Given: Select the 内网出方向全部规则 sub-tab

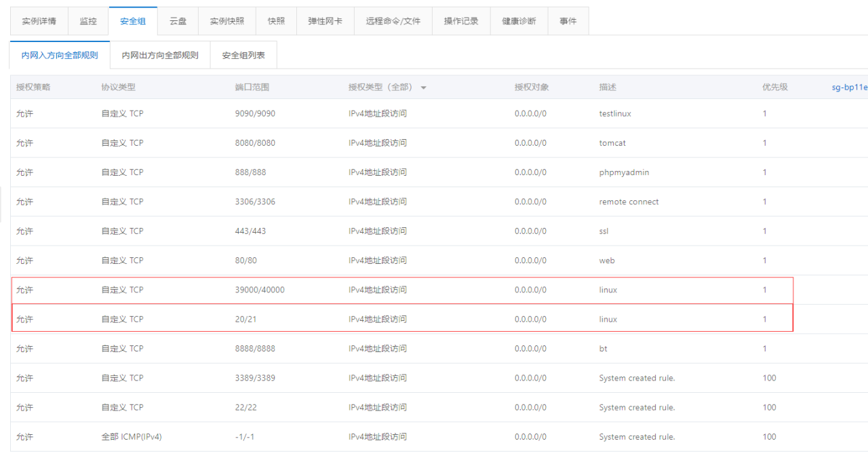Looking at the screenshot, I should coord(160,55).
